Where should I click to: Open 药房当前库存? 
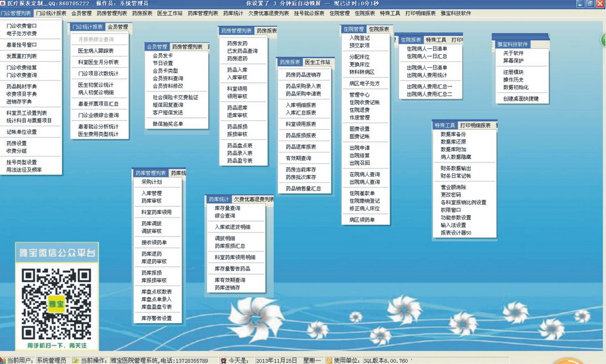point(301,169)
